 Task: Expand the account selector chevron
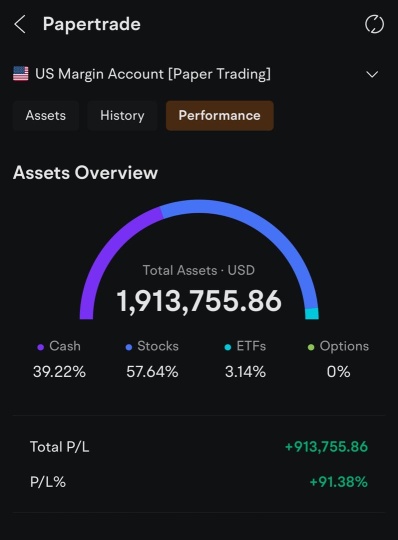click(372, 74)
